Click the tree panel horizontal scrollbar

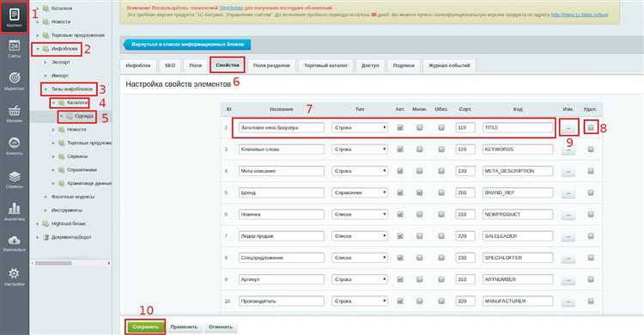pyautogui.click(x=53, y=263)
